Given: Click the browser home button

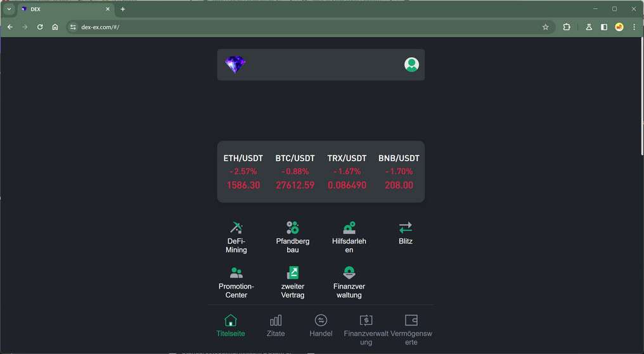Looking at the screenshot, I should pos(55,27).
